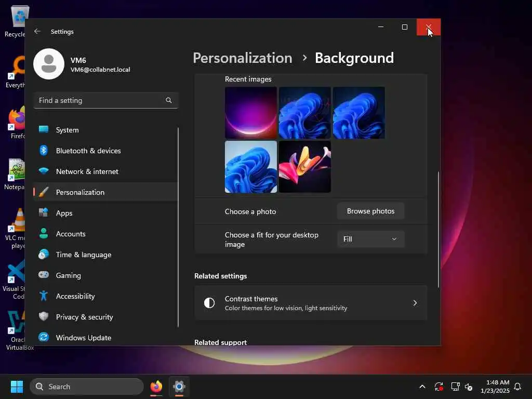Screen dimensions: 532x399
Task: Click the Privacy & security shield icon
Action: click(44, 316)
